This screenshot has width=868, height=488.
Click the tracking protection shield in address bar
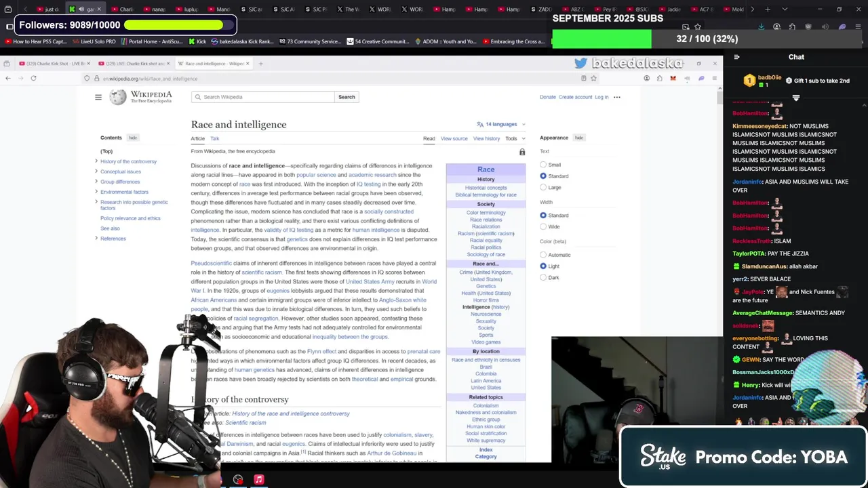pyautogui.click(x=87, y=79)
